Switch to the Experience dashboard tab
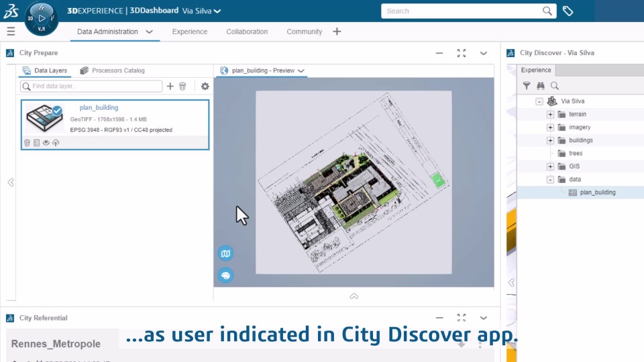Image resolution: width=644 pixels, height=362 pixels. [x=190, y=32]
